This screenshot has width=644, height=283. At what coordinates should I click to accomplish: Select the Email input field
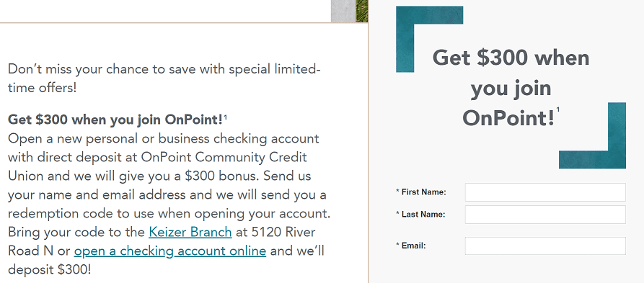tap(545, 246)
